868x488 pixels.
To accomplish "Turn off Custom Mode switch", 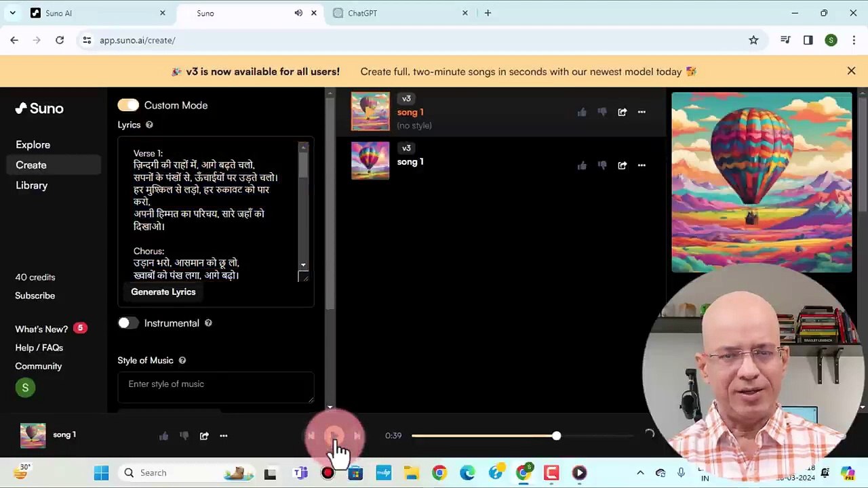I will [128, 105].
